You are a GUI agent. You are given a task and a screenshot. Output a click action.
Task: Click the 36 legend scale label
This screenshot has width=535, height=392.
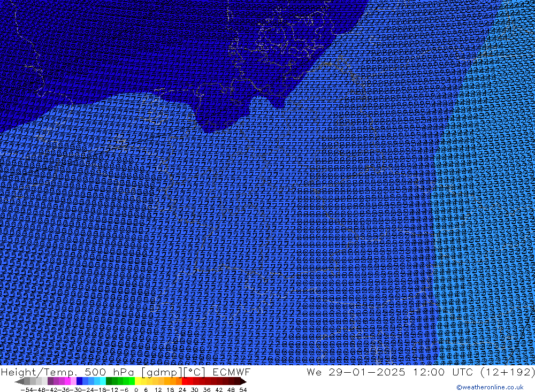point(207,390)
